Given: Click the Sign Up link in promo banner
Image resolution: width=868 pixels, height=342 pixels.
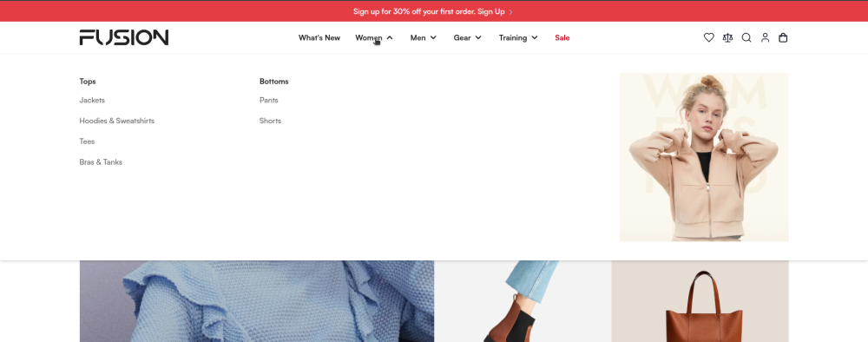Looking at the screenshot, I should pos(491,11).
